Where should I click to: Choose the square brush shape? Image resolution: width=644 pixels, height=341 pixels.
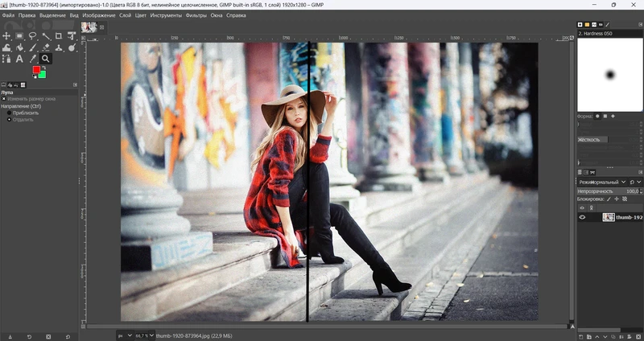coord(605,116)
